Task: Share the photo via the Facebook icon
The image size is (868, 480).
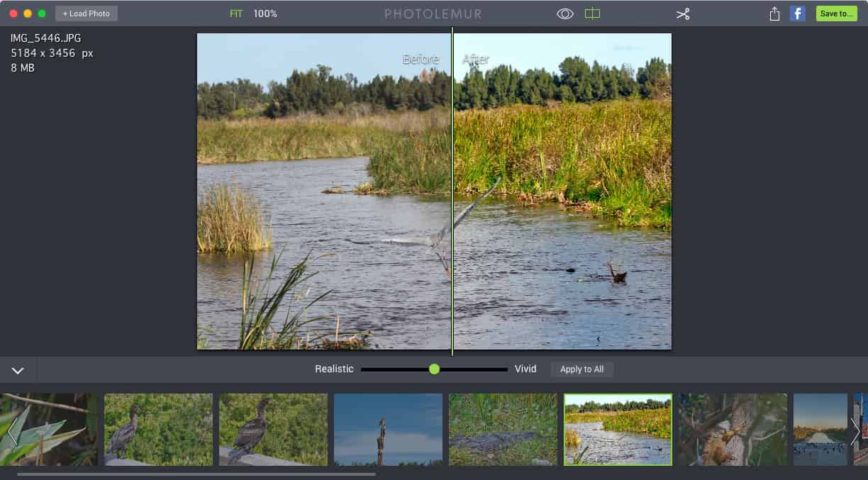Action: coord(798,13)
